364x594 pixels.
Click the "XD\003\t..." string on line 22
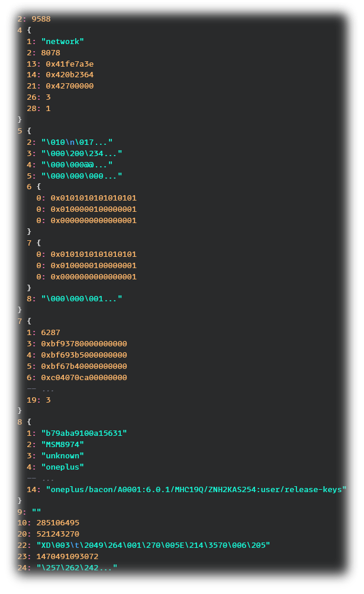(x=153, y=545)
